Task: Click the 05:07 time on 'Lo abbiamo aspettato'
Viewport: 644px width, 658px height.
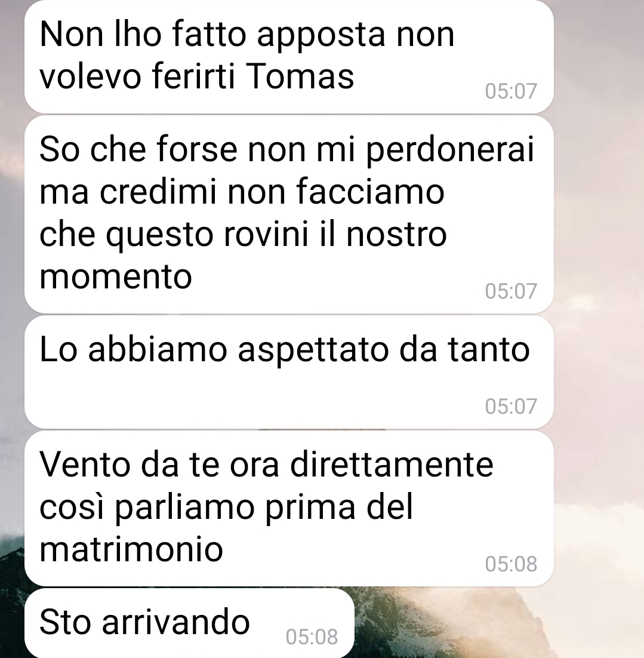Action: (510, 406)
